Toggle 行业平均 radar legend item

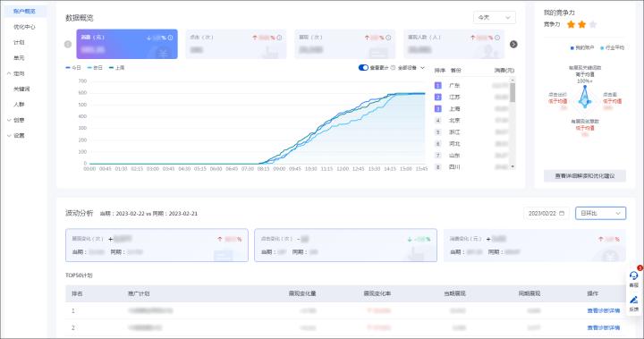pyautogui.click(x=613, y=48)
